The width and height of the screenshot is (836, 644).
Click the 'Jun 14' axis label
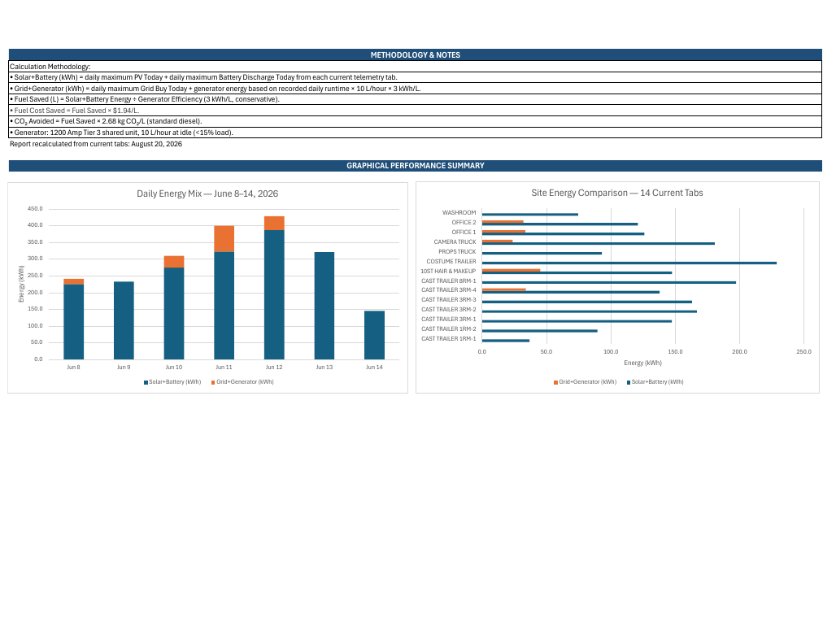click(374, 368)
